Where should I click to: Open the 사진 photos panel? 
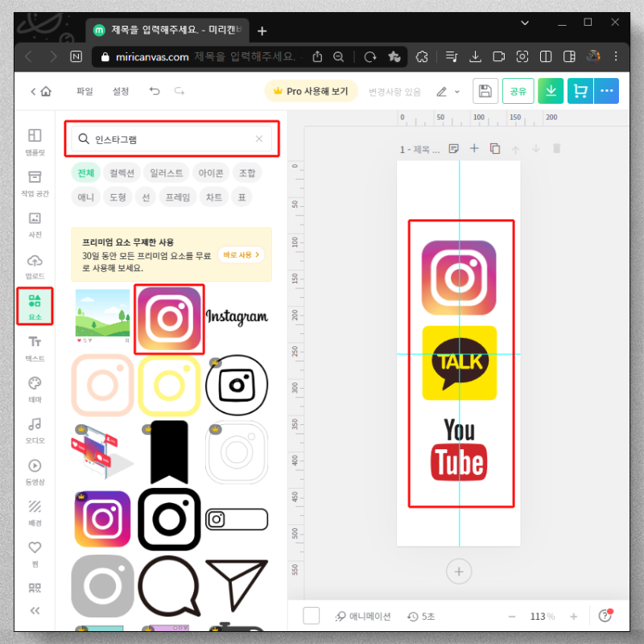pos(35,225)
